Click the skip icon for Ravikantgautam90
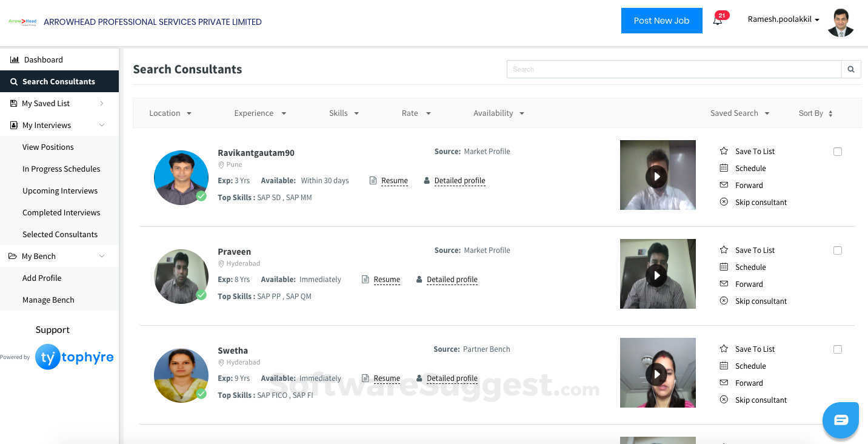Viewport: 868px width, 444px height. pyautogui.click(x=724, y=202)
